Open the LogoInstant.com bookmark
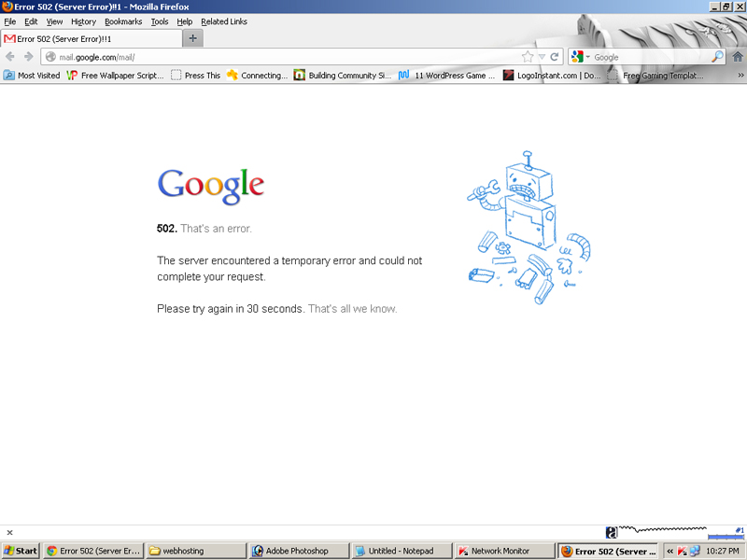 [552, 76]
